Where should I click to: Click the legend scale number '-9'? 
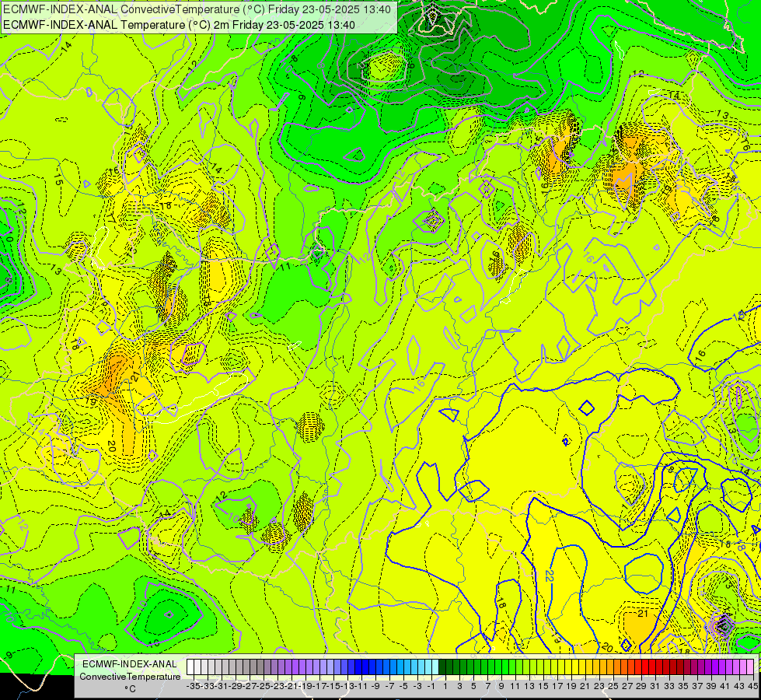click(375, 686)
